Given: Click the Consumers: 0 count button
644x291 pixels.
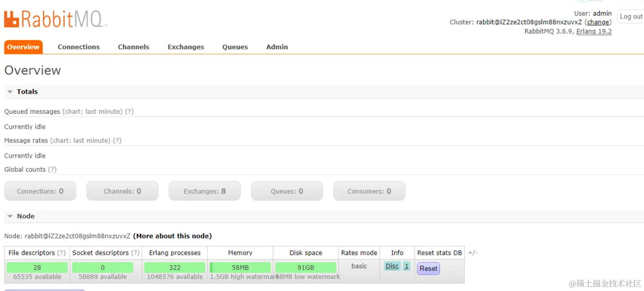Looking at the screenshot, I should click(369, 191).
